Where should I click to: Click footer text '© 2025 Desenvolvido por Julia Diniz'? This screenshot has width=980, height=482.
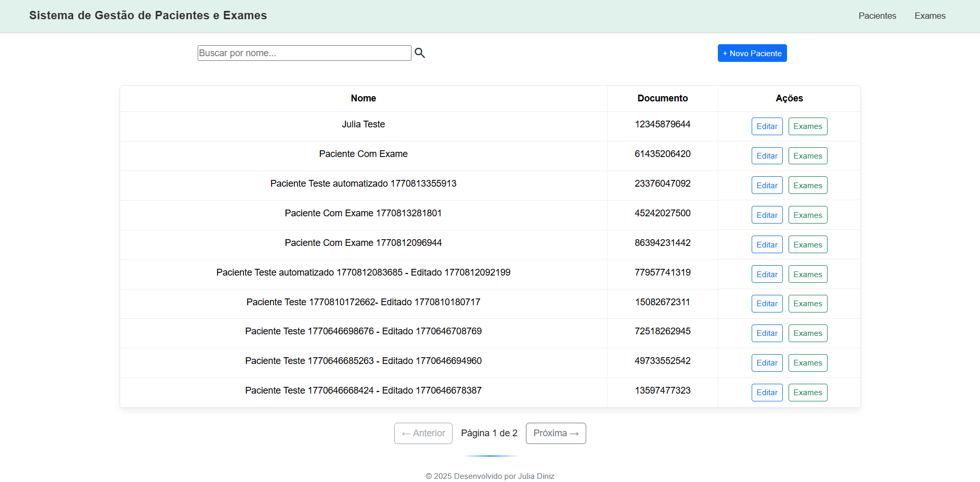490,476
